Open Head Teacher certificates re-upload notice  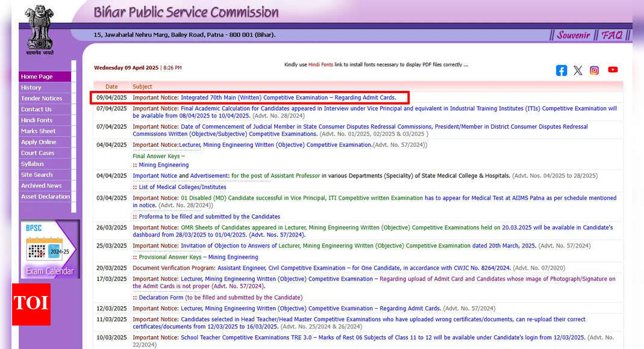click(359, 323)
